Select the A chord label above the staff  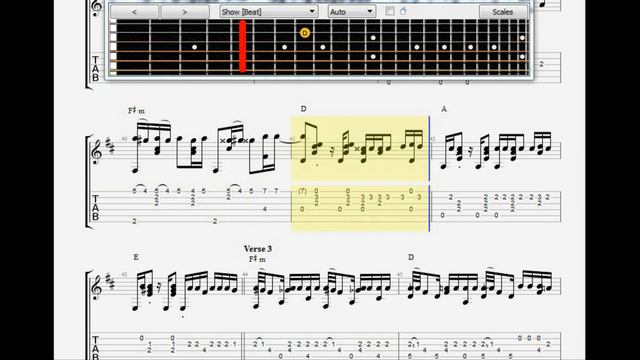pos(444,109)
